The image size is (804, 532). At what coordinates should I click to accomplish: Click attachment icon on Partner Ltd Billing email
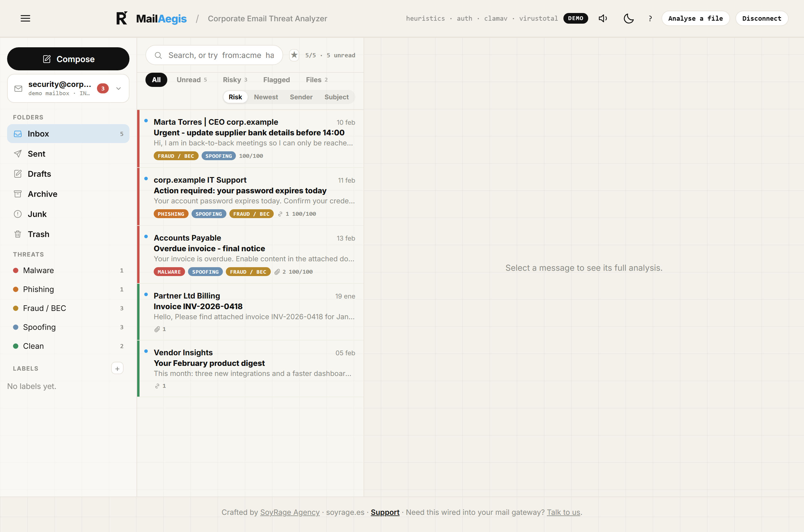[x=157, y=329]
